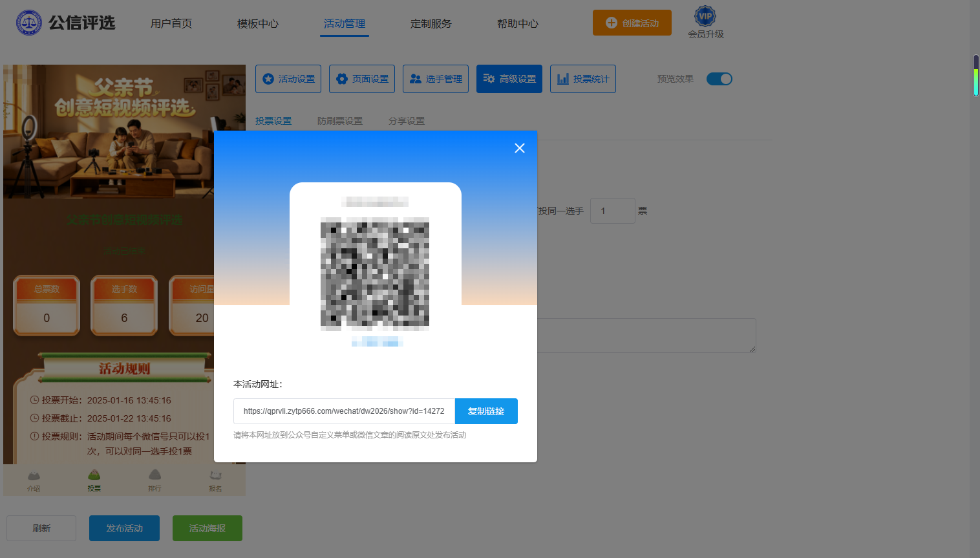
Task: Open the 定制服务 menu
Action: tap(431, 23)
